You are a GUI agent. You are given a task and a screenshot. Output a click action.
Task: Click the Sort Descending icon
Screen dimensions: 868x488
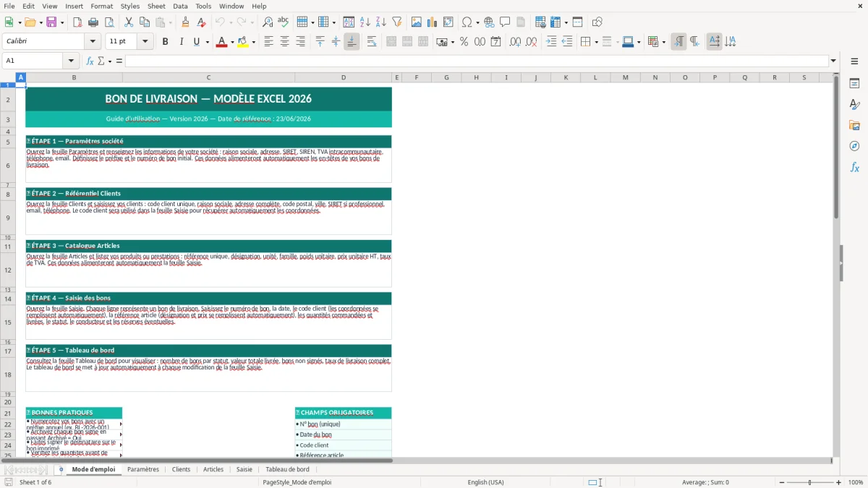(381, 22)
